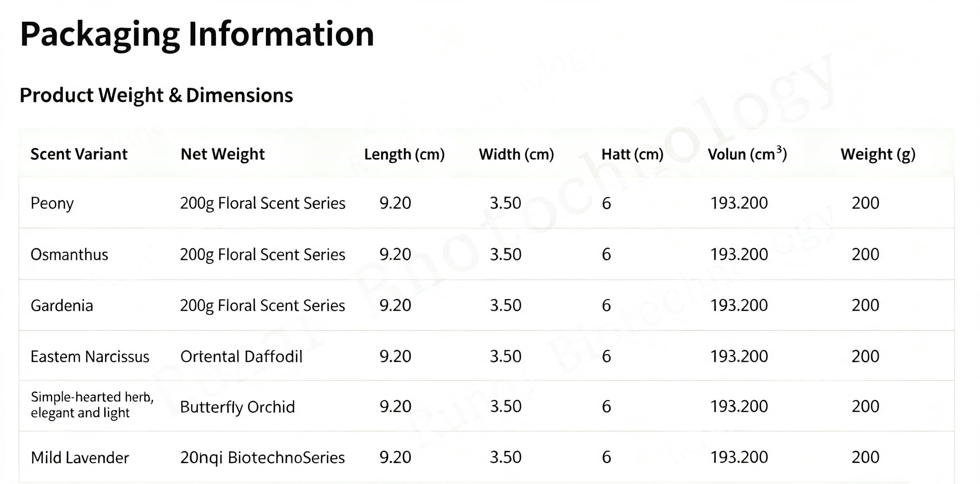Click the Scent Variant column header
Viewport: 980px width, 484px height.
coord(79,154)
